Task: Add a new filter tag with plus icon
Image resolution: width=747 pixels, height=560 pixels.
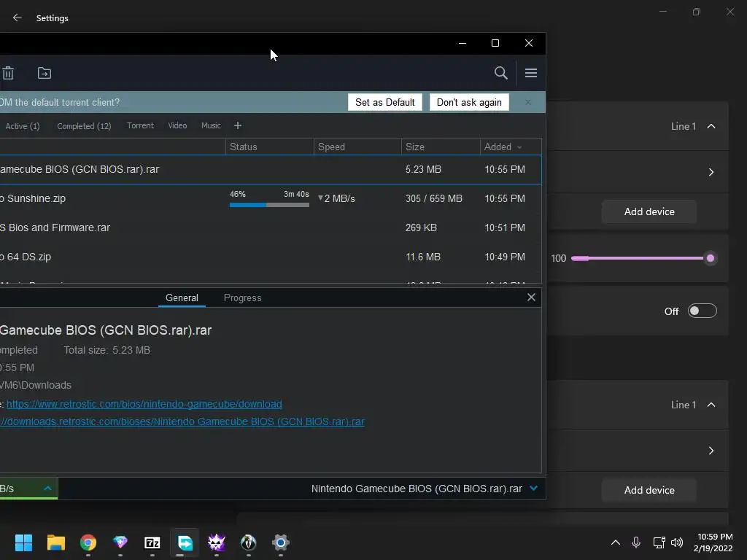Action: pyautogui.click(x=238, y=125)
